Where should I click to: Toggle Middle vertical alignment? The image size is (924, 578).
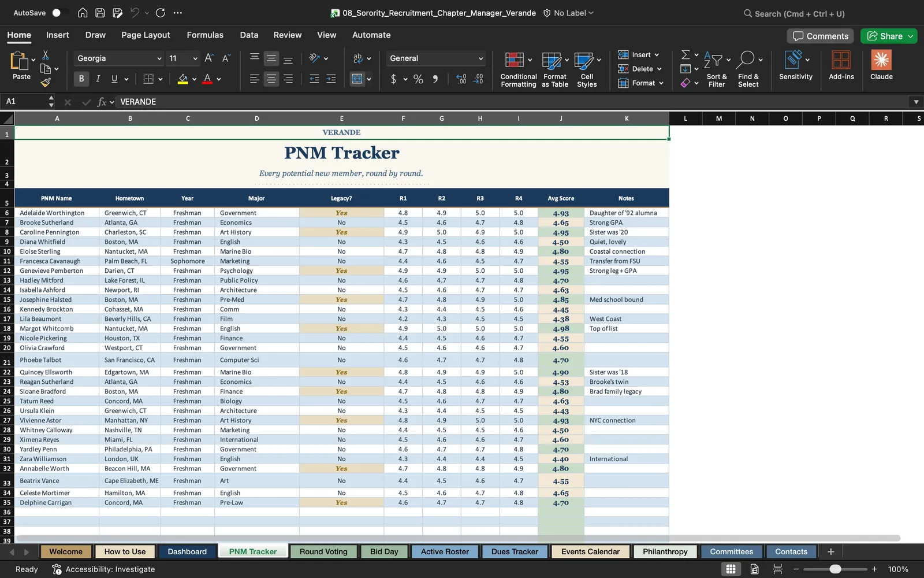click(271, 58)
